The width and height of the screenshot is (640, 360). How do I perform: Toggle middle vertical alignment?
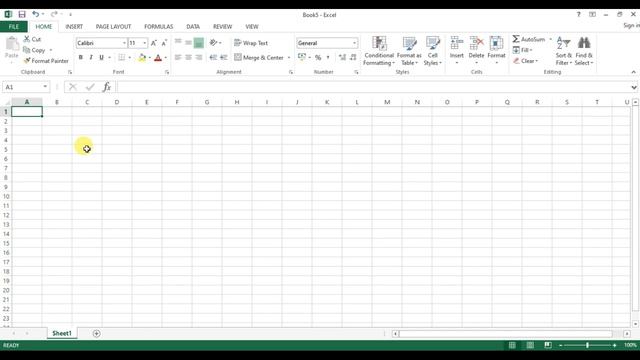(x=188, y=42)
